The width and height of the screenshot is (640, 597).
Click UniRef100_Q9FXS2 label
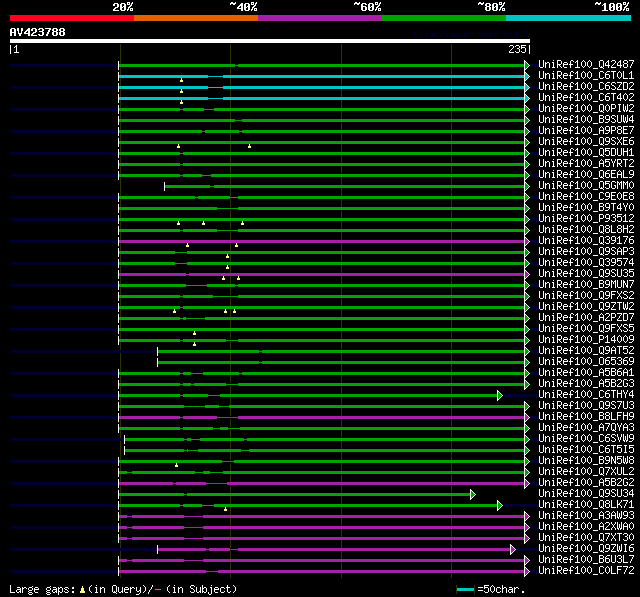586,296
